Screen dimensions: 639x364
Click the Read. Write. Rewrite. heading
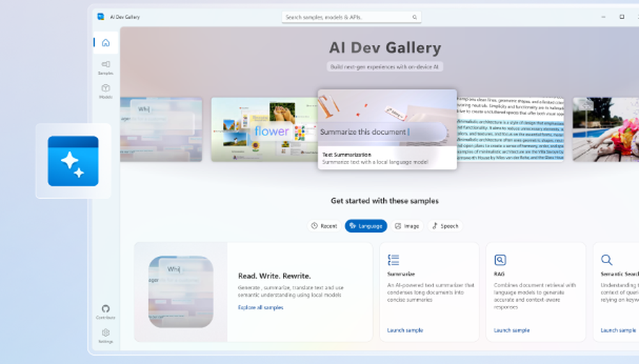274,276
